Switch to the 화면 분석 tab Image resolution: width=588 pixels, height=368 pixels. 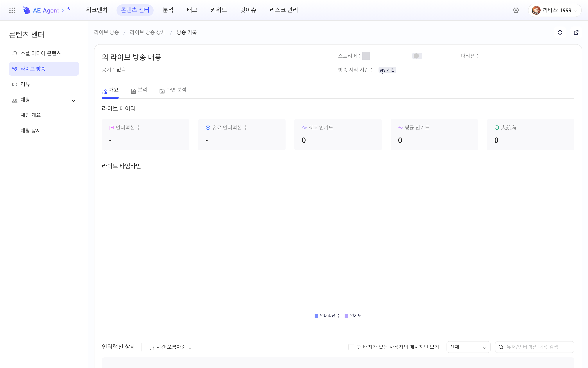173,90
